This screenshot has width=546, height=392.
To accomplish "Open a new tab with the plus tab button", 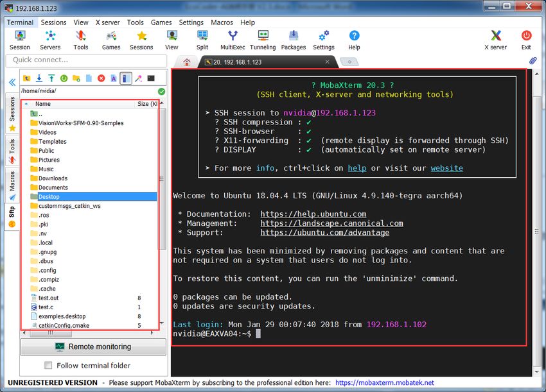I will coord(349,62).
